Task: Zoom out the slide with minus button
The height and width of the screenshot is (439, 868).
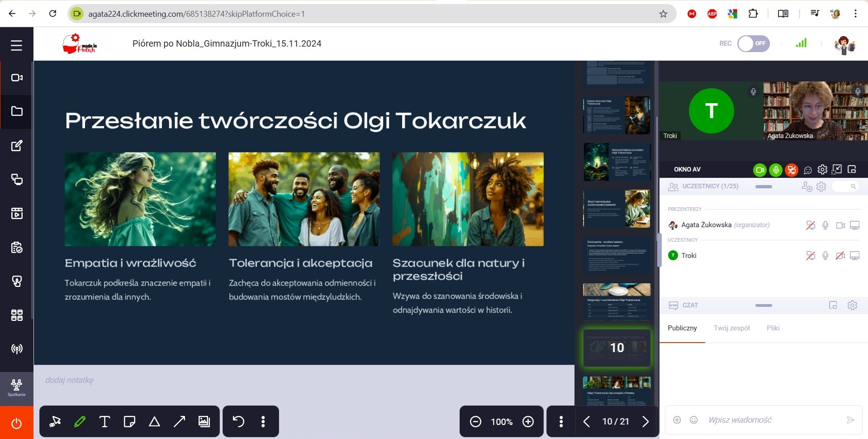Action: pyautogui.click(x=475, y=422)
